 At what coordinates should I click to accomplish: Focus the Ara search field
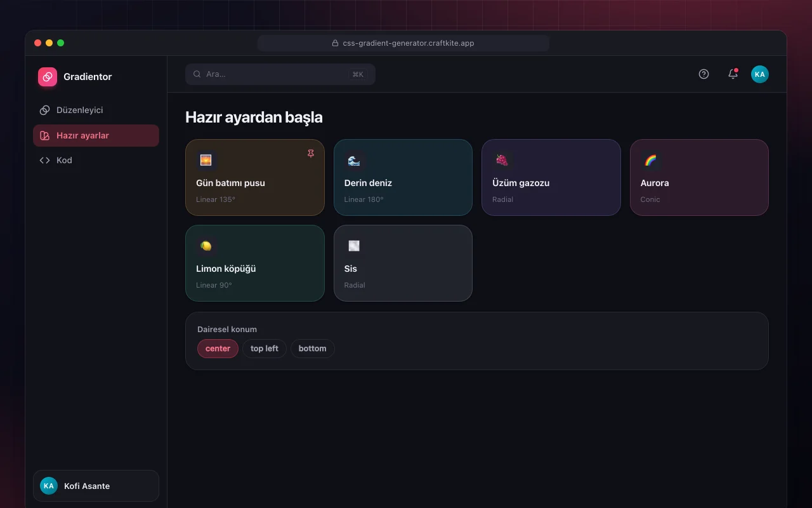(x=280, y=74)
